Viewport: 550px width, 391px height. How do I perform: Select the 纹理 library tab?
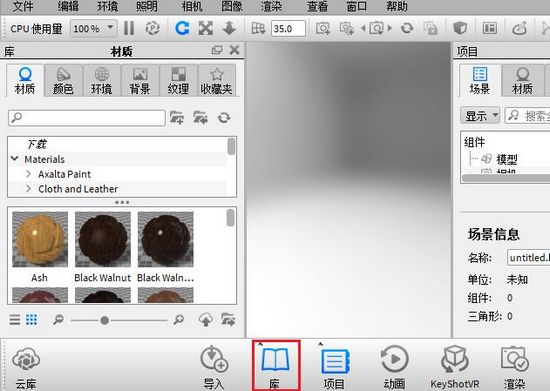pos(179,81)
